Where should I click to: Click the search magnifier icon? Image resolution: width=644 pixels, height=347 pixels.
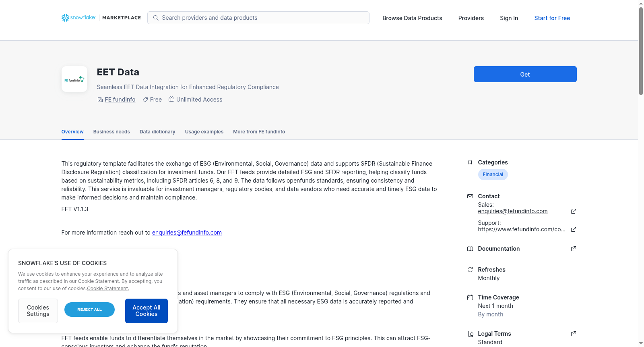pyautogui.click(x=156, y=18)
